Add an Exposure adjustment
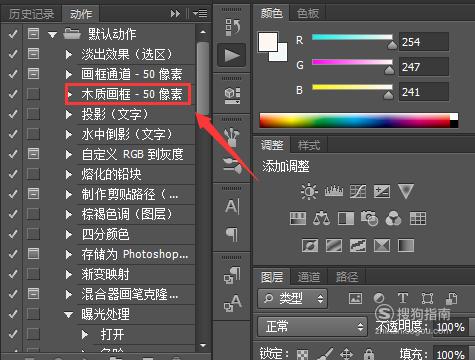 click(382, 192)
